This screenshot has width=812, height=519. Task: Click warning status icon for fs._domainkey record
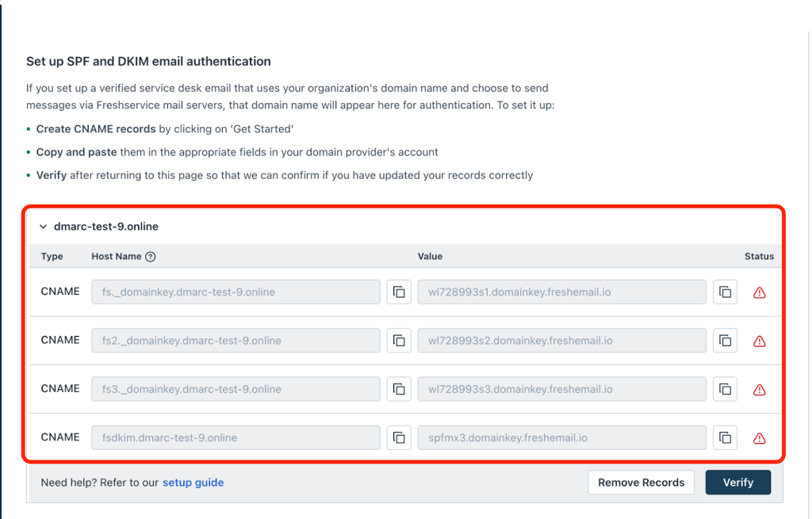759,292
